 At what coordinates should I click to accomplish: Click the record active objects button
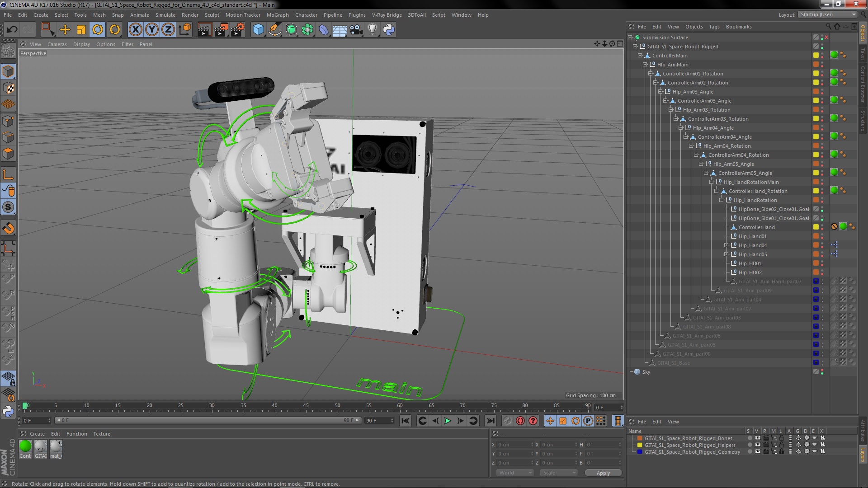(508, 421)
